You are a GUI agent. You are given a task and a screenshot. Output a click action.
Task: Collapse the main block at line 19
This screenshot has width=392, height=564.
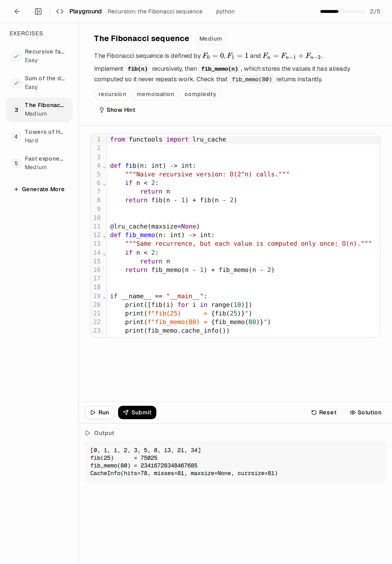tap(104, 297)
